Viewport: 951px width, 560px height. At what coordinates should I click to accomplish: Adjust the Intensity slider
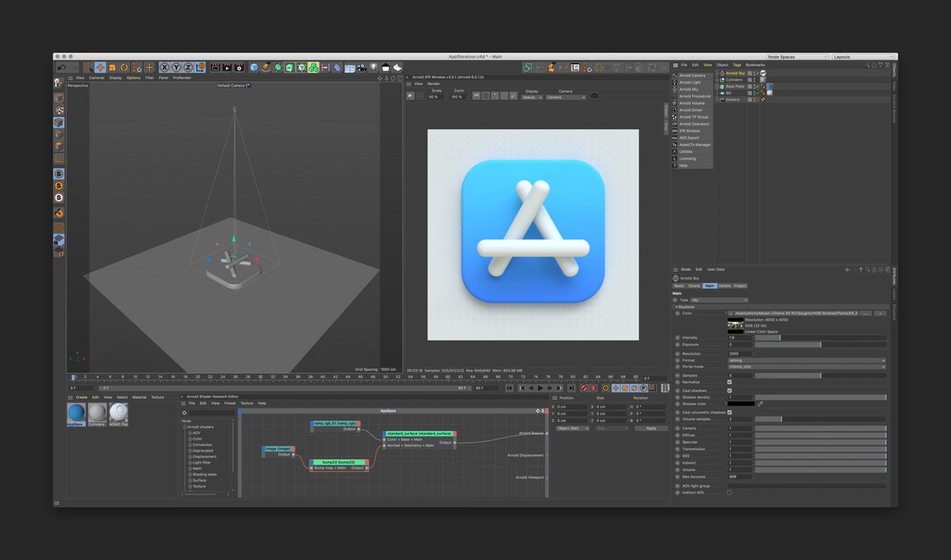coord(821,337)
